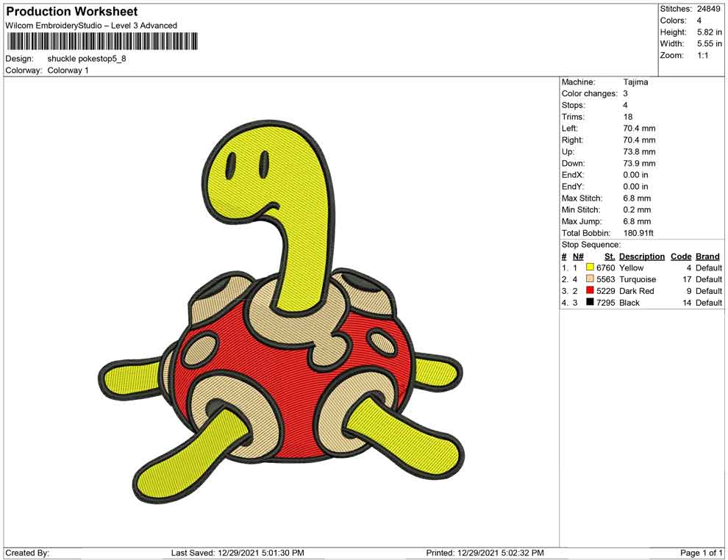Click the 'Max Jump:' label

[x=582, y=221]
